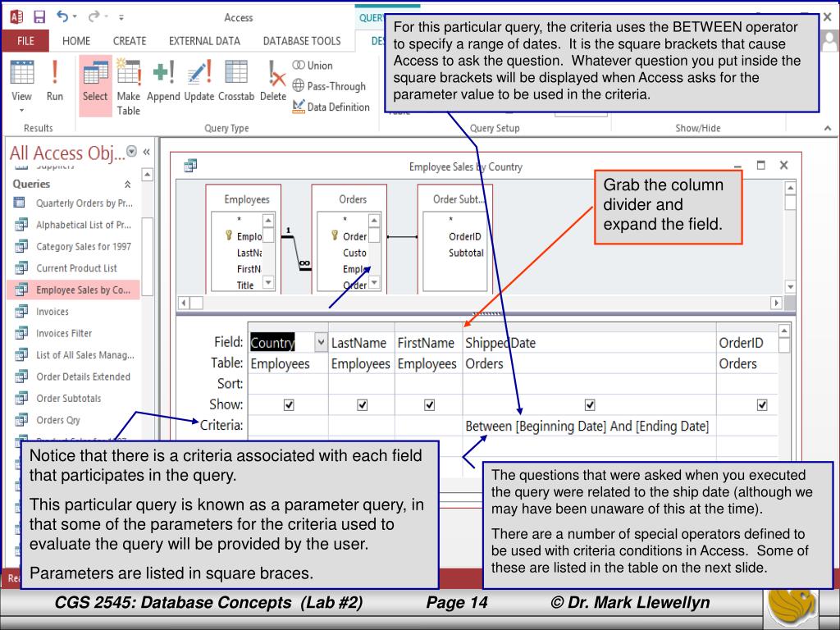Toggle Show checkbox for FirstName column

(x=429, y=405)
